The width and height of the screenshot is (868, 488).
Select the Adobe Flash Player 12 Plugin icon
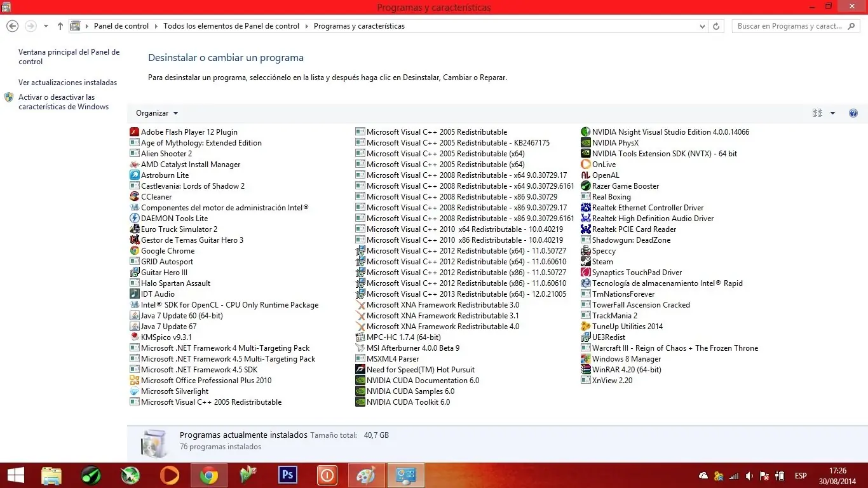pyautogui.click(x=134, y=132)
